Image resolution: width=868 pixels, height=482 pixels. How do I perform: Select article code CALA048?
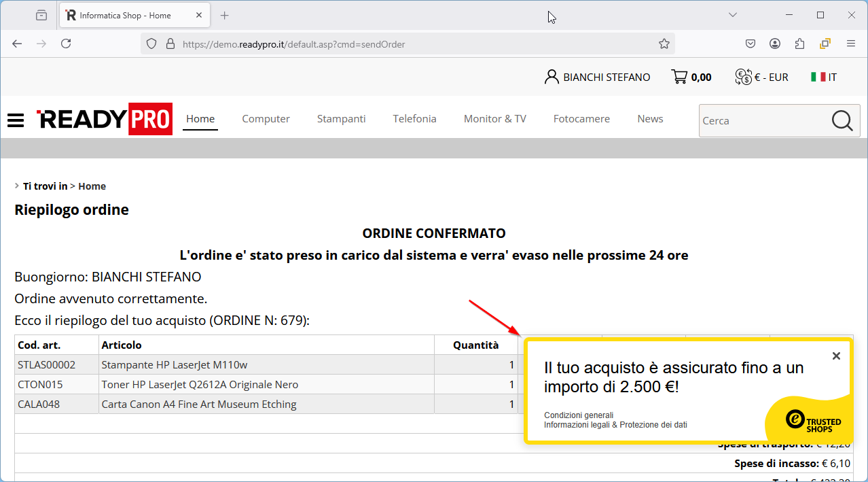(39, 404)
